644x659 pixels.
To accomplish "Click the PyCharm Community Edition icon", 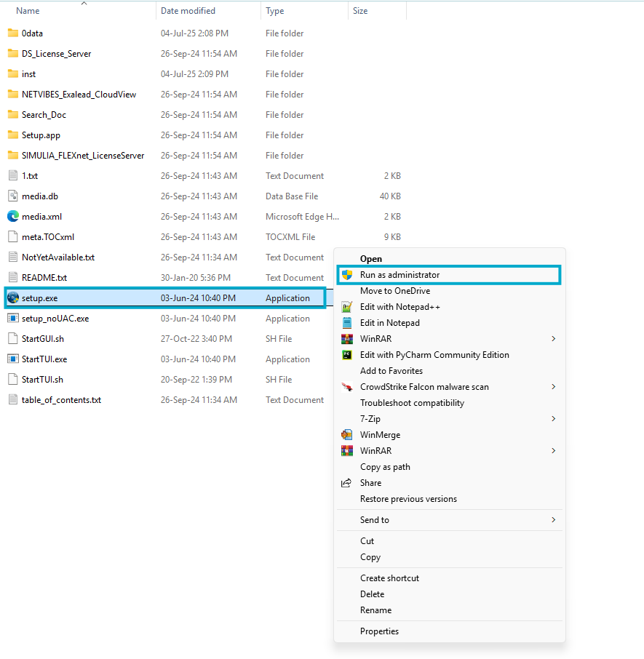I will pyautogui.click(x=348, y=354).
